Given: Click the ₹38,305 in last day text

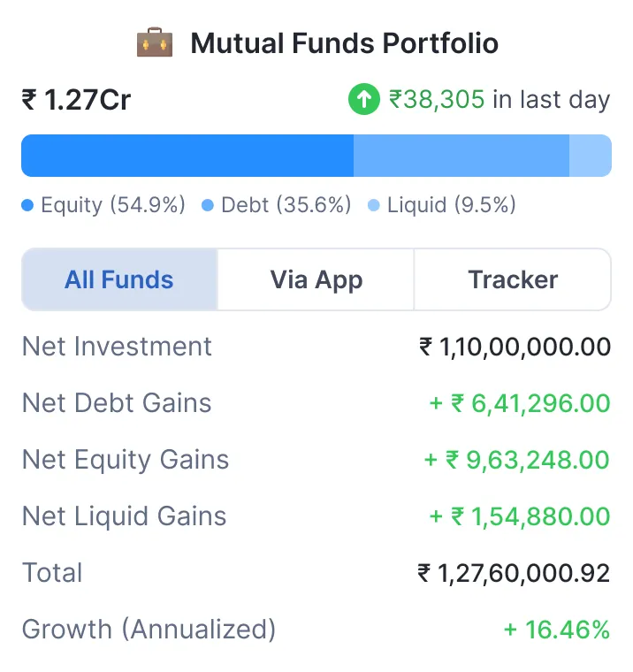Looking at the screenshot, I should click(x=500, y=100).
